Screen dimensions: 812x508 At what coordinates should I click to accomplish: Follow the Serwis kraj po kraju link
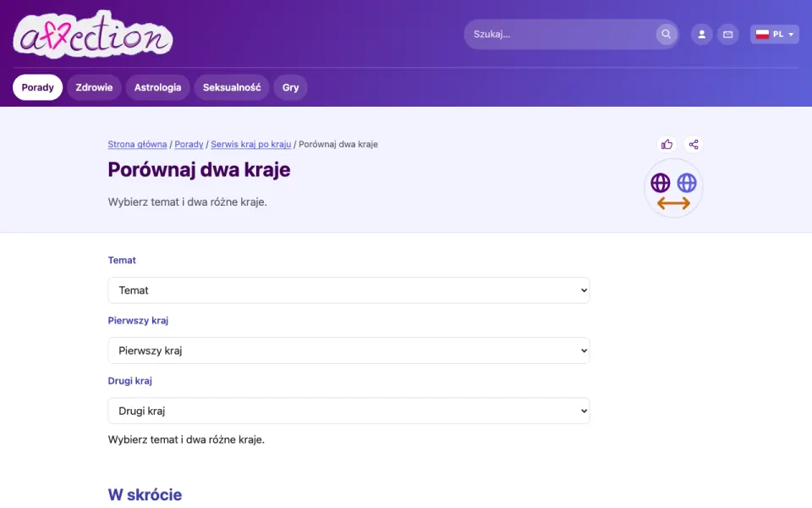click(251, 144)
